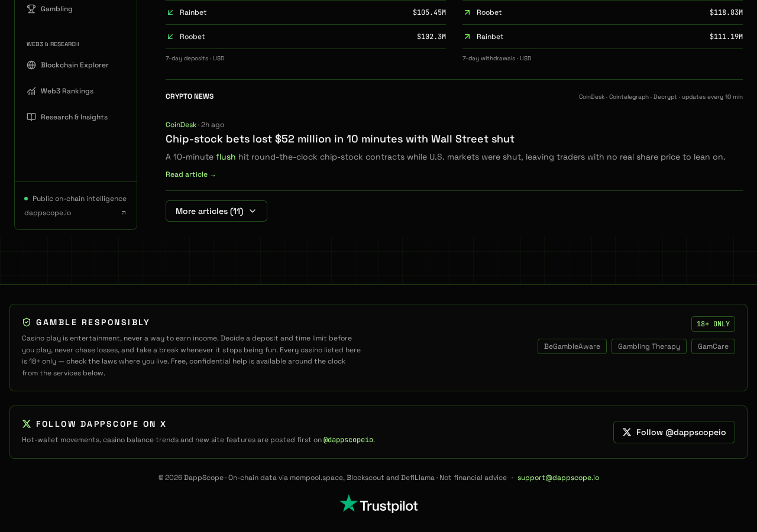This screenshot has height=532, width=757.
Task: Click the CRYPTO NEWS heading
Action: coord(190,96)
